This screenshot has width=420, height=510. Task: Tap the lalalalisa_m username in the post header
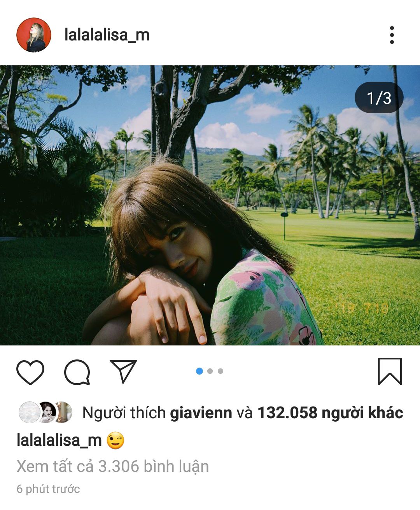click(x=107, y=35)
